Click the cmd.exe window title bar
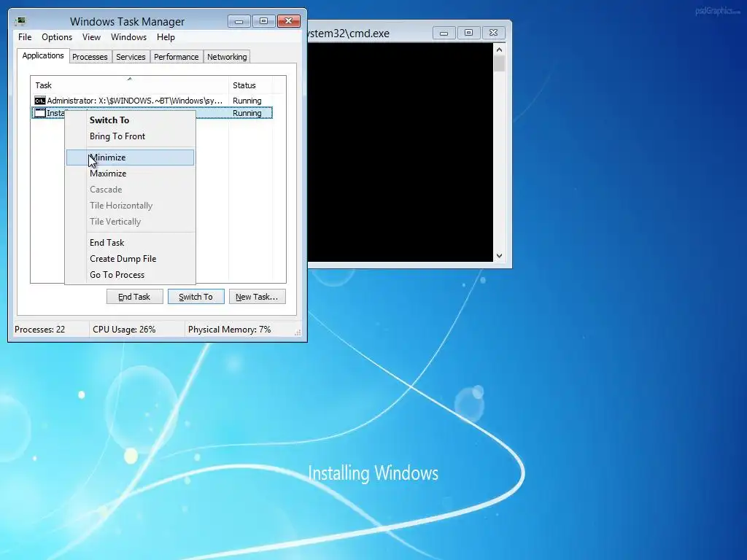This screenshot has height=560, width=747. click(369, 34)
